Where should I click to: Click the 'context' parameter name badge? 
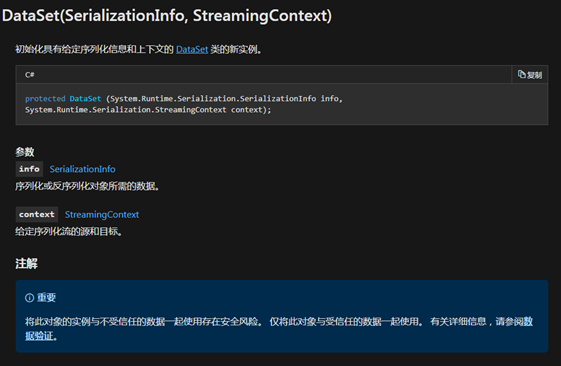click(37, 214)
